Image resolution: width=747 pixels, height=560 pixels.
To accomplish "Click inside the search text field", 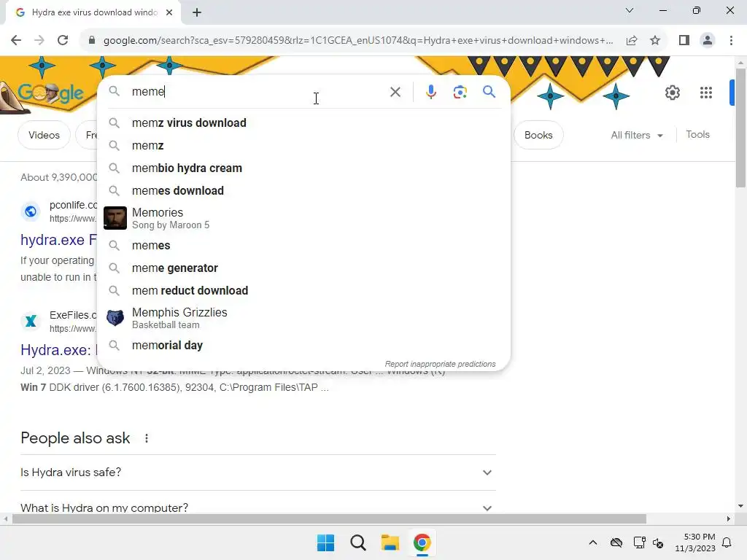I will (258, 91).
